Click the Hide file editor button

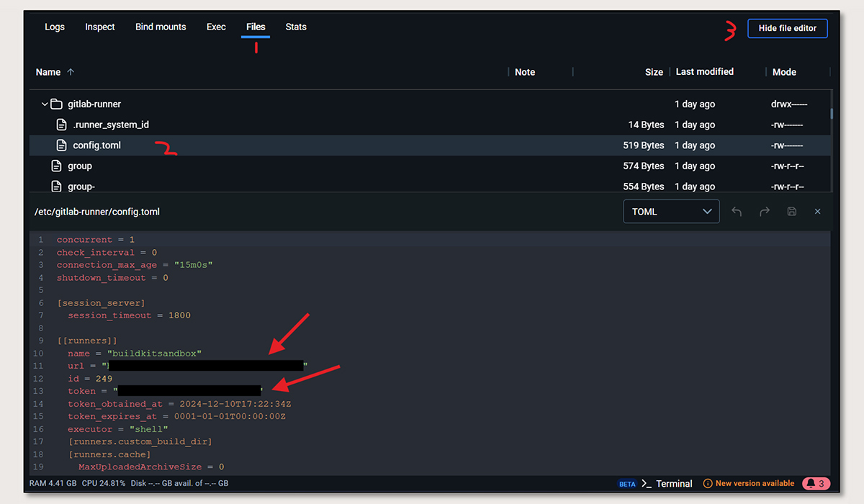[787, 28]
